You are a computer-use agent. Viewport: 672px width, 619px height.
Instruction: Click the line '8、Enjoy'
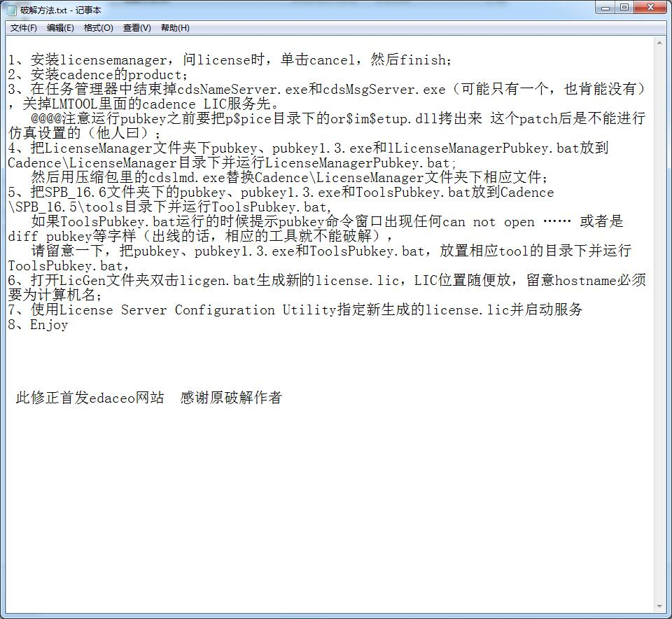pos(38,324)
